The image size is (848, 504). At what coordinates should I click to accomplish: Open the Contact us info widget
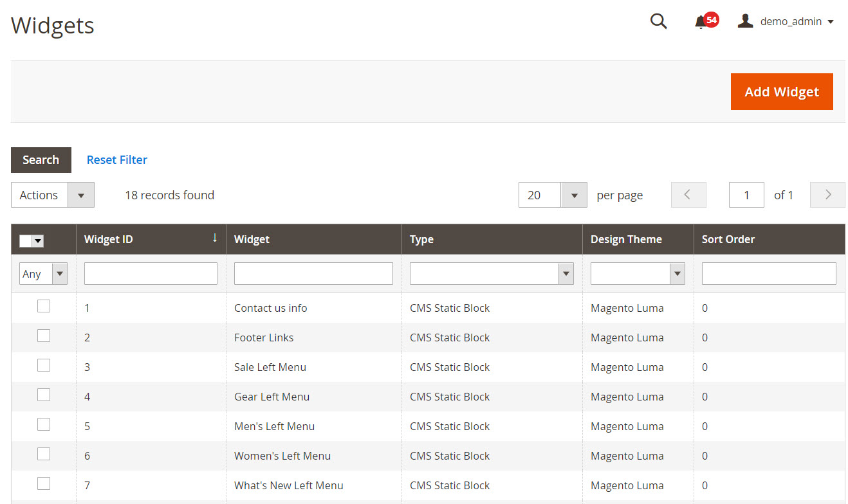click(271, 308)
